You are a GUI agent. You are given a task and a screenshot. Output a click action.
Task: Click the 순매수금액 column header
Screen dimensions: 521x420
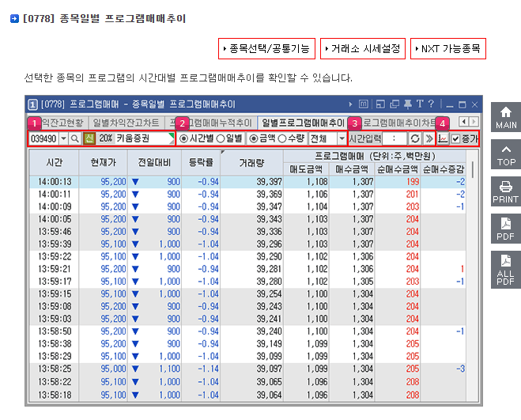pos(398,169)
